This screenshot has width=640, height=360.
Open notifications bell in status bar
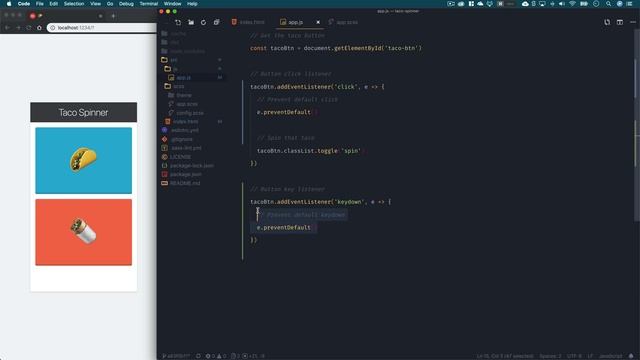coord(631,356)
